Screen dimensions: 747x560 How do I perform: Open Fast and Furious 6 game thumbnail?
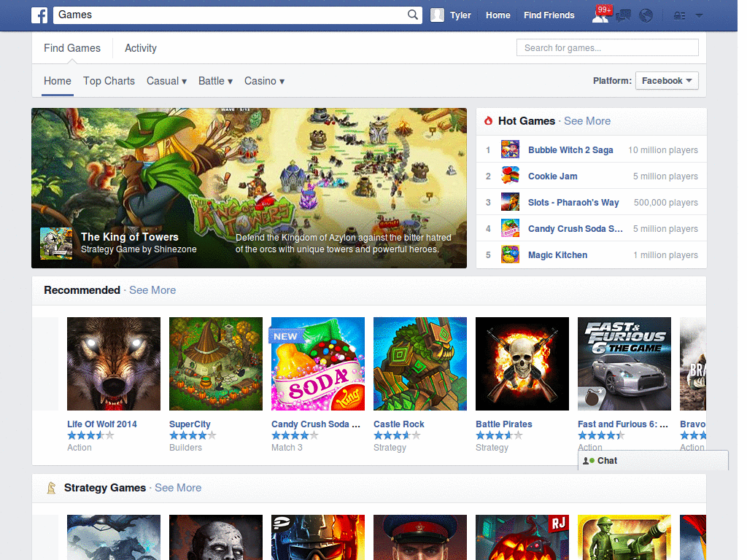point(624,364)
